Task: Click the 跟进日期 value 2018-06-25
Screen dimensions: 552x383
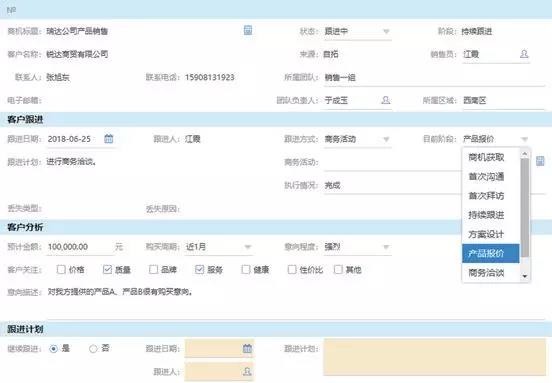Action: 69,139
